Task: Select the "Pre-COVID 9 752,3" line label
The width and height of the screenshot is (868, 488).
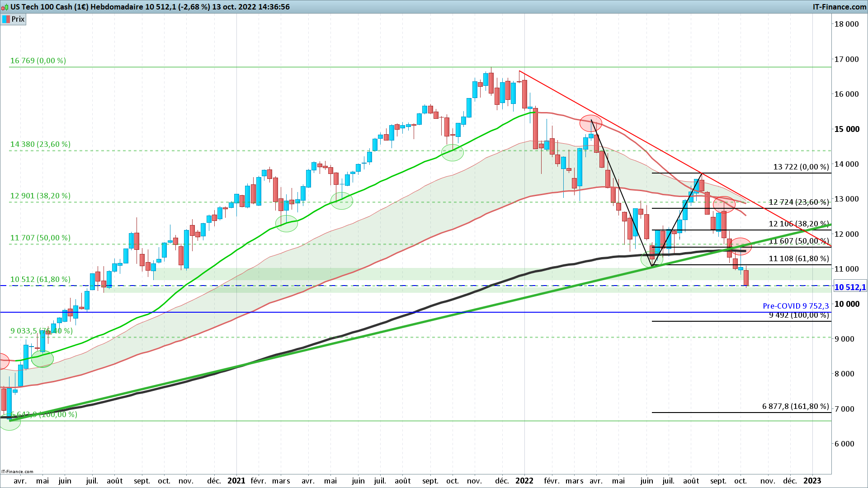Action: (796, 306)
